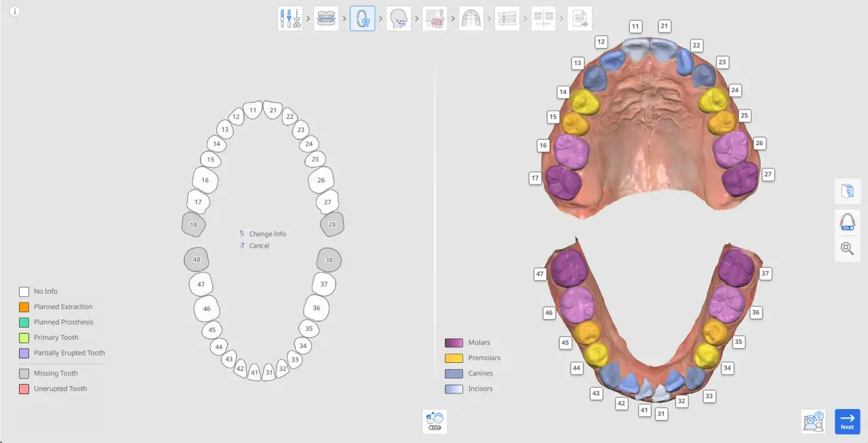
Task: Open the disabled occlusion measurement step
Action: pos(507,18)
